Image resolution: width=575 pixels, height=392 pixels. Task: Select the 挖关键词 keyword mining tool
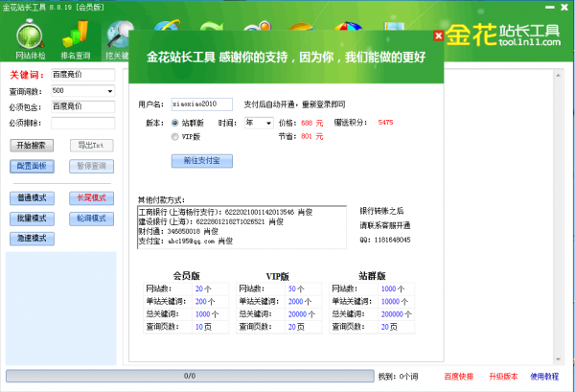[x=117, y=39]
